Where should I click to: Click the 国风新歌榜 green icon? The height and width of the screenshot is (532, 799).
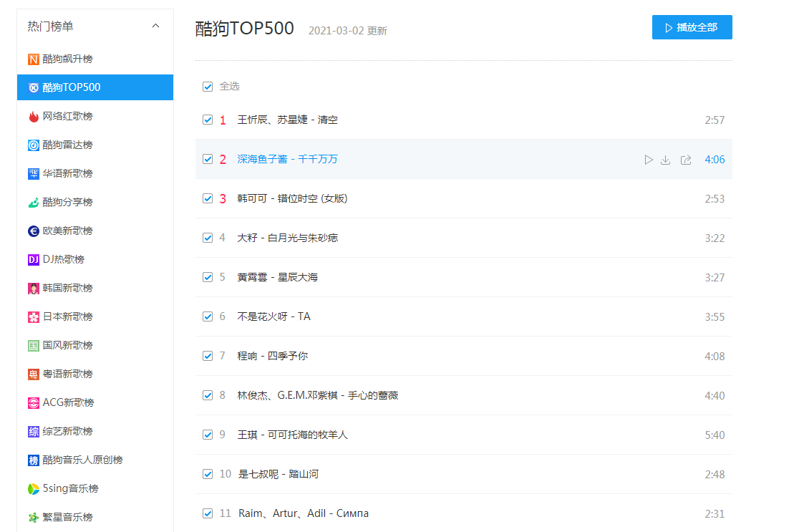click(x=33, y=346)
